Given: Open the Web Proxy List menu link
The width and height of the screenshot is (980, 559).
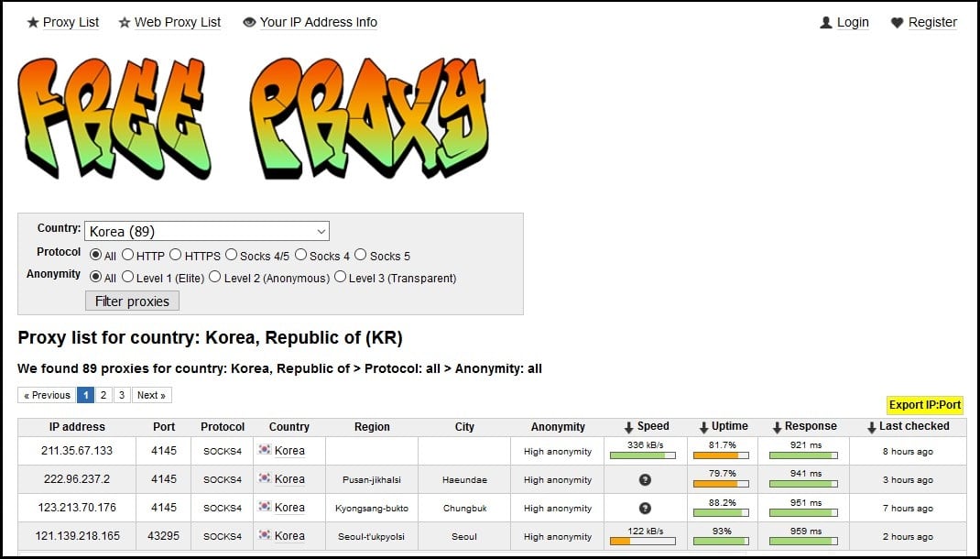Looking at the screenshot, I should [x=178, y=23].
